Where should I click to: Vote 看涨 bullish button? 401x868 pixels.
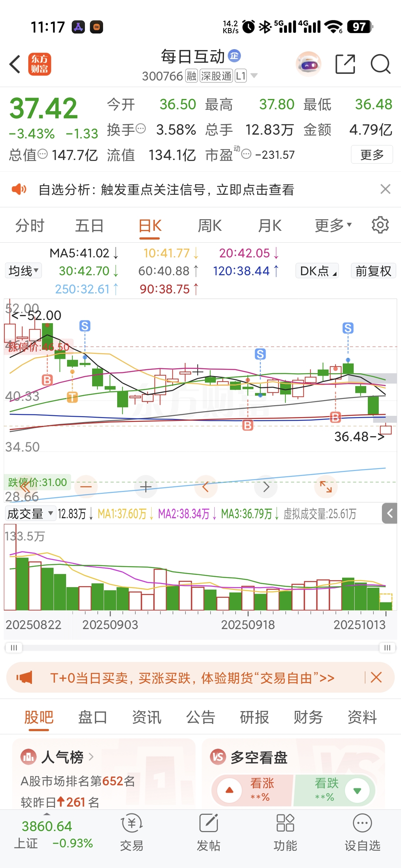pyautogui.click(x=252, y=790)
